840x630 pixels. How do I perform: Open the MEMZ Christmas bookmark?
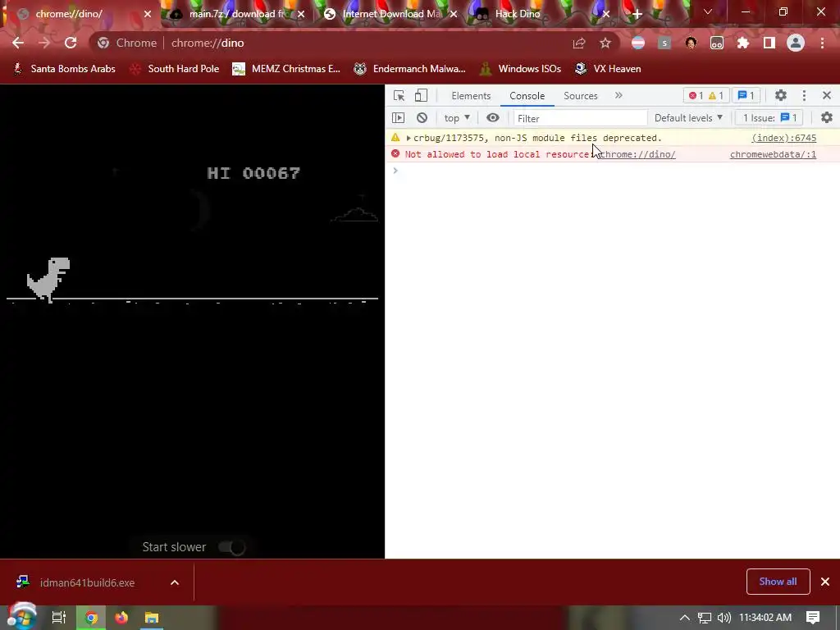[x=286, y=69]
